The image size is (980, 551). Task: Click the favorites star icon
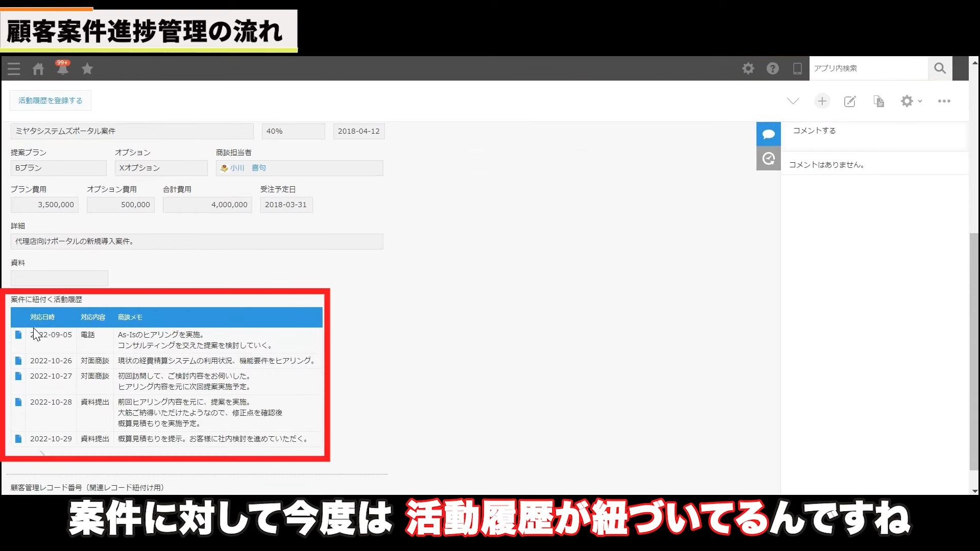coord(87,68)
